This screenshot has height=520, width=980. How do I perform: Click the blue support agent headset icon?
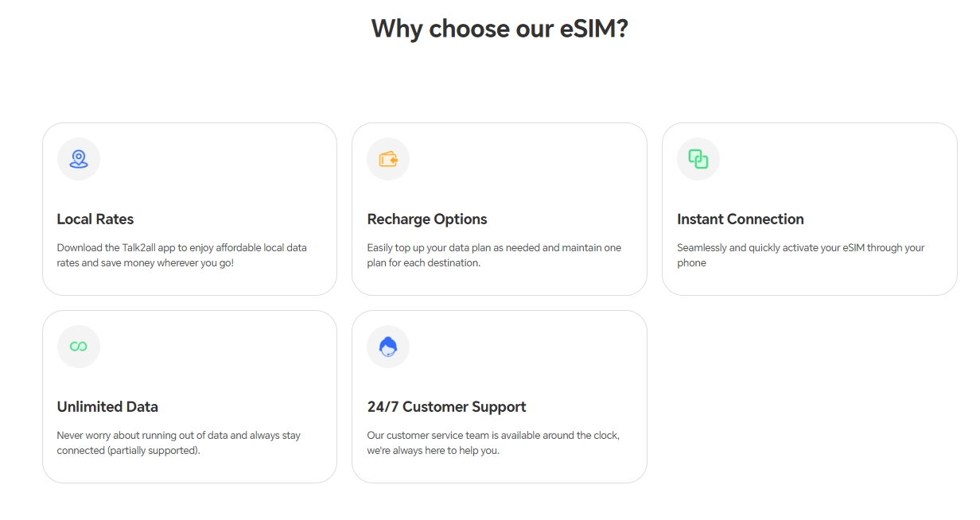(388, 347)
